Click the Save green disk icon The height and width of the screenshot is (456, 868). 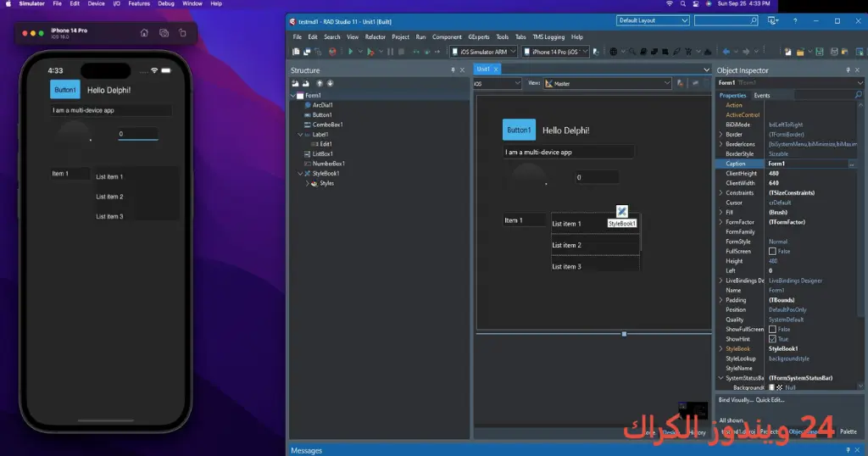click(x=820, y=52)
